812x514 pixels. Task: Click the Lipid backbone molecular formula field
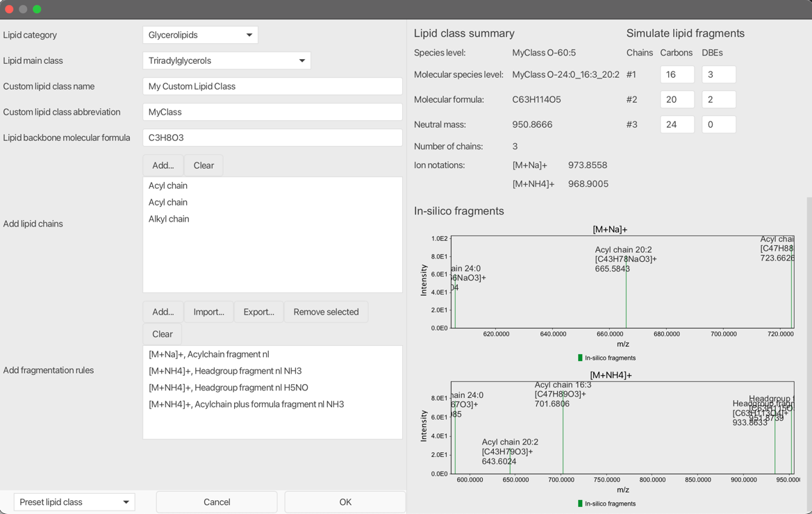pyautogui.click(x=272, y=138)
